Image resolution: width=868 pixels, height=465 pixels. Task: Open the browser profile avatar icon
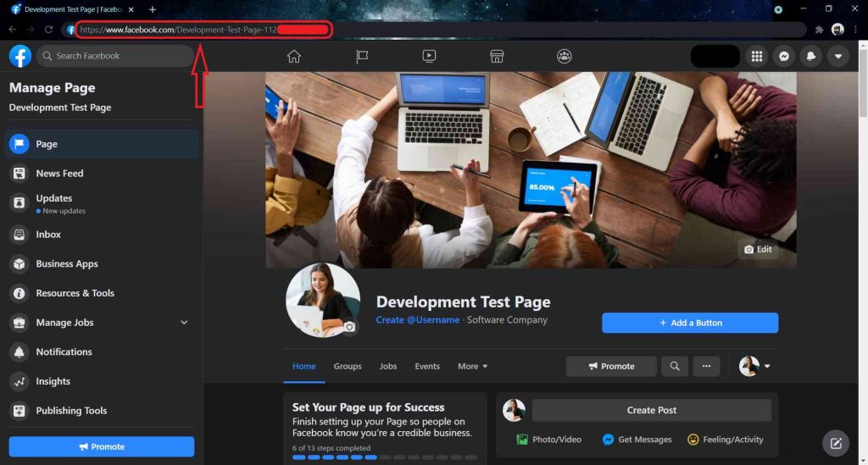pyautogui.click(x=837, y=30)
